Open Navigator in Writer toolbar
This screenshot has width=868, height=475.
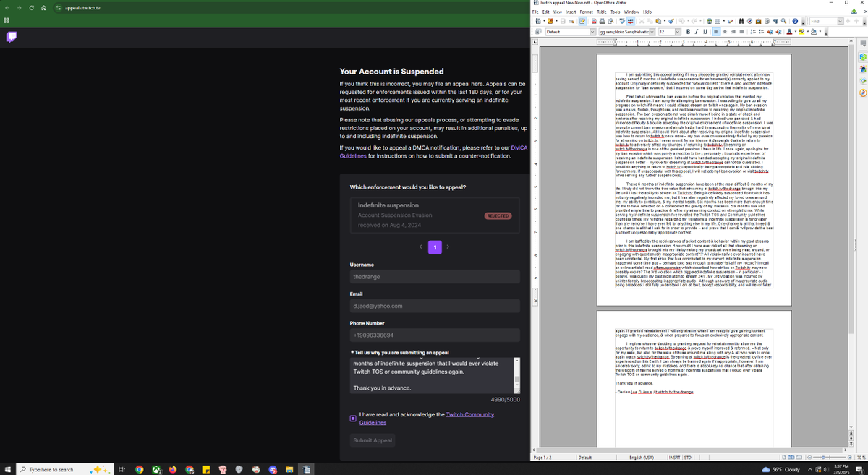749,21
